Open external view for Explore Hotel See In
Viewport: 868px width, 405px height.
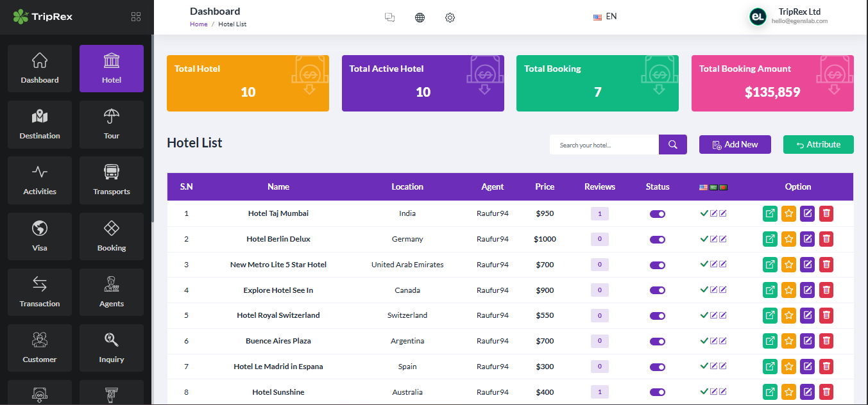click(x=770, y=290)
